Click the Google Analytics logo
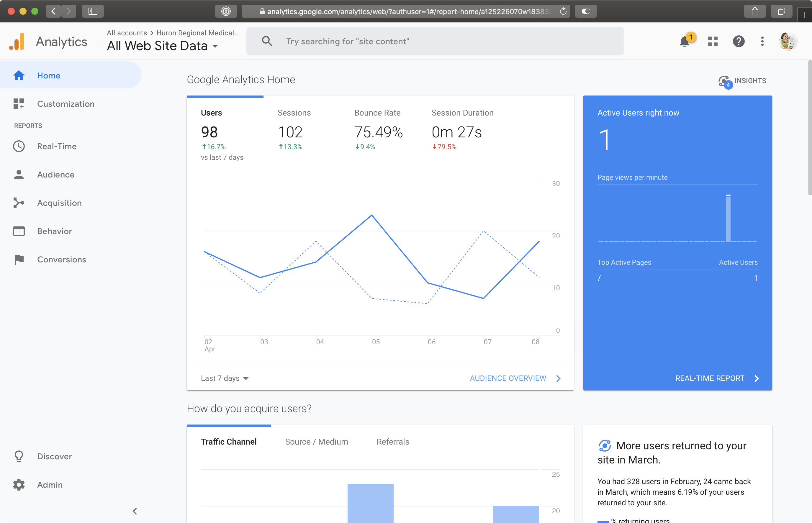 click(x=17, y=42)
